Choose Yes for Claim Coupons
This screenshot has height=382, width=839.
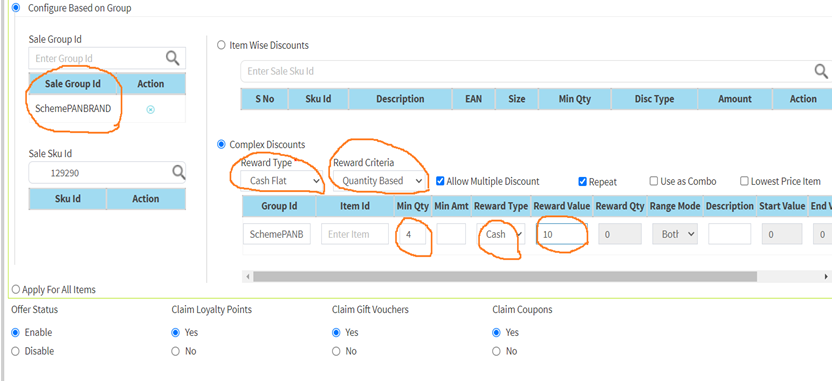pyautogui.click(x=497, y=332)
